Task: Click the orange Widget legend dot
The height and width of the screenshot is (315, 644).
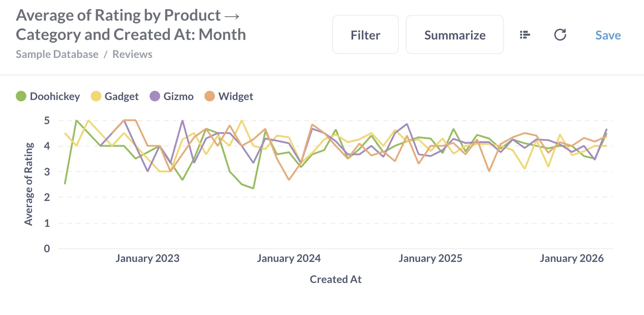Action: coord(210,96)
